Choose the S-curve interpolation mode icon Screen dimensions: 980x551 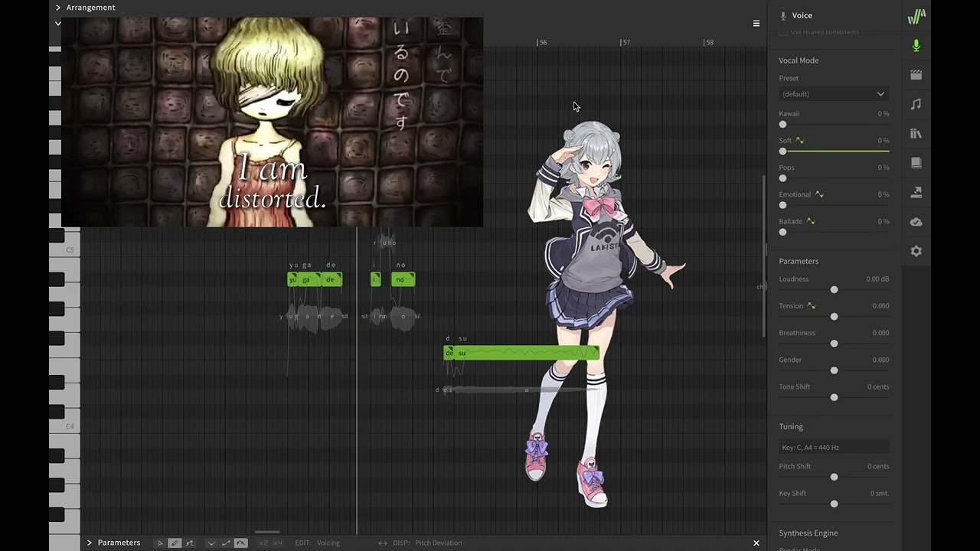pyautogui.click(x=226, y=543)
